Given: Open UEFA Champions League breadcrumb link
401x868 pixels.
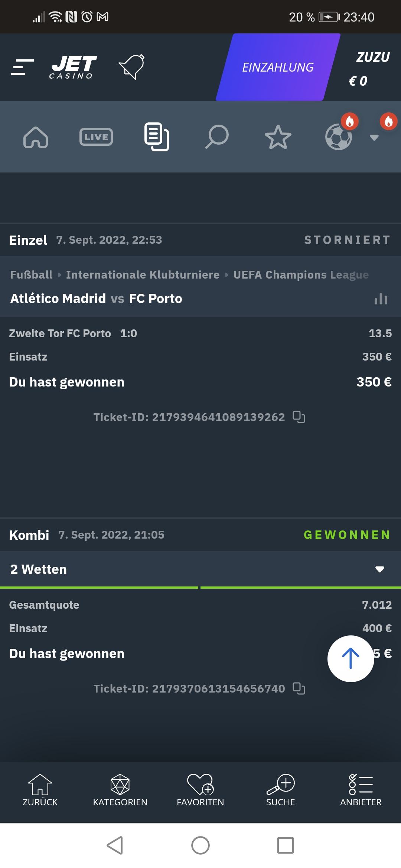Looking at the screenshot, I should [x=301, y=275].
